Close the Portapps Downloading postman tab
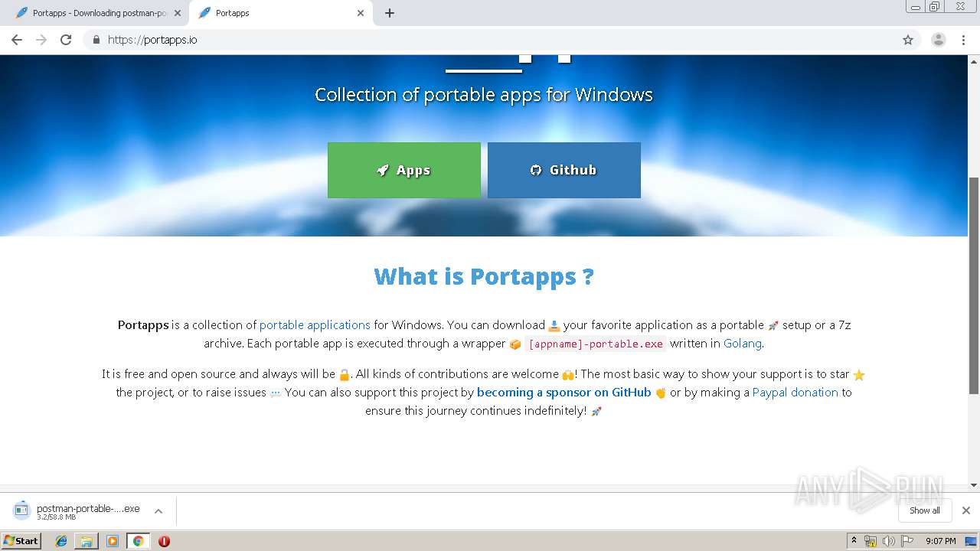The height and width of the screenshot is (551, 980). click(x=178, y=13)
